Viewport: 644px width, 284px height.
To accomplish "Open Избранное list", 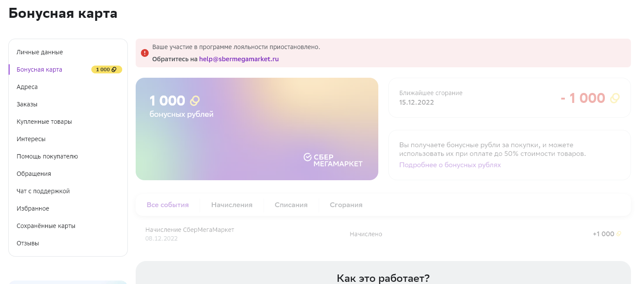I will 33,208.
